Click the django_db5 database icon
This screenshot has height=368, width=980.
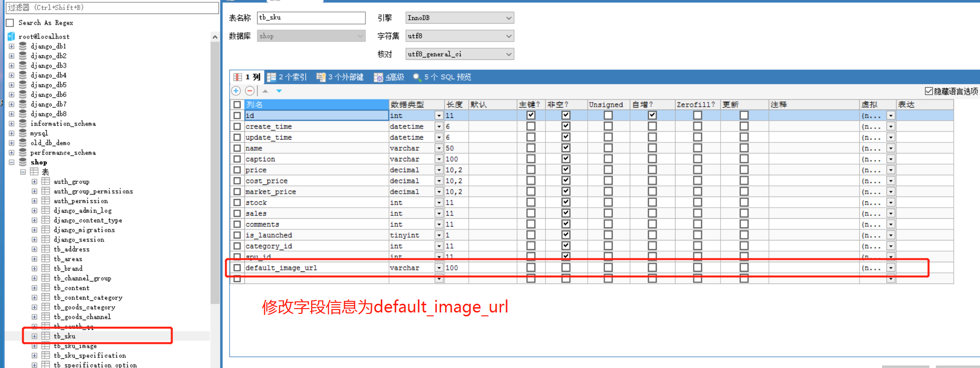(23, 85)
